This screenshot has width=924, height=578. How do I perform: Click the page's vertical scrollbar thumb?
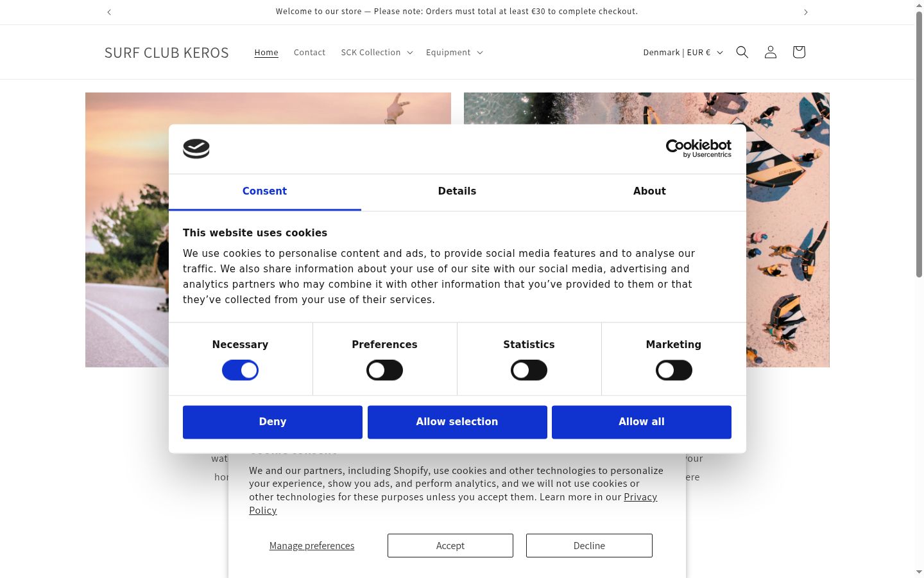(x=919, y=144)
